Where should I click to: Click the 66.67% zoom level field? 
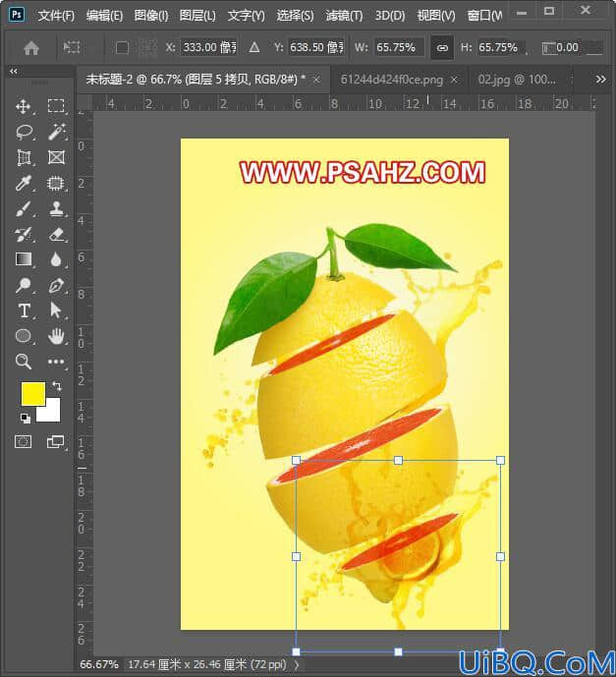99,664
